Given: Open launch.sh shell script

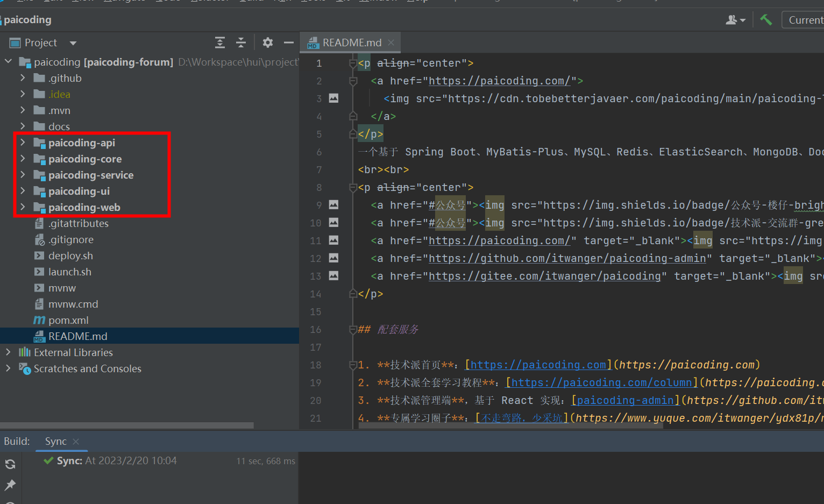Looking at the screenshot, I should 70,272.
